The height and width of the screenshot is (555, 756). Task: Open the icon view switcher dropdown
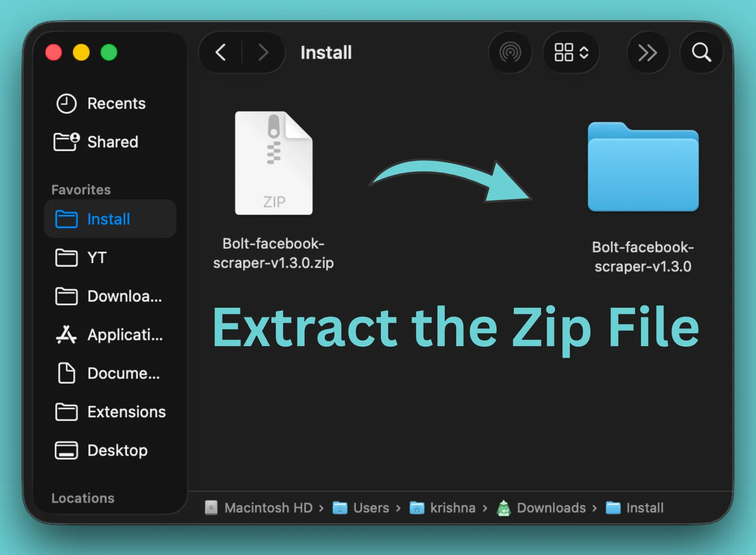(x=571, y=52)
